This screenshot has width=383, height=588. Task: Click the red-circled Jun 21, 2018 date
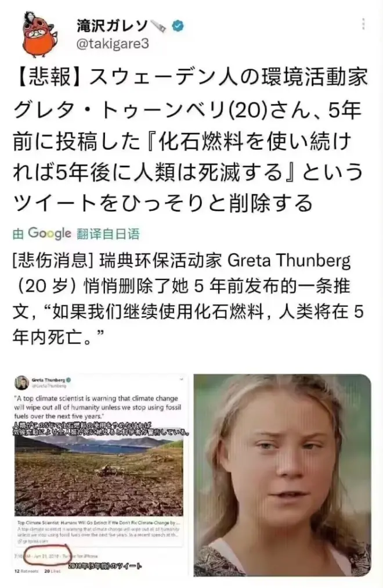(x=46, y=556)
